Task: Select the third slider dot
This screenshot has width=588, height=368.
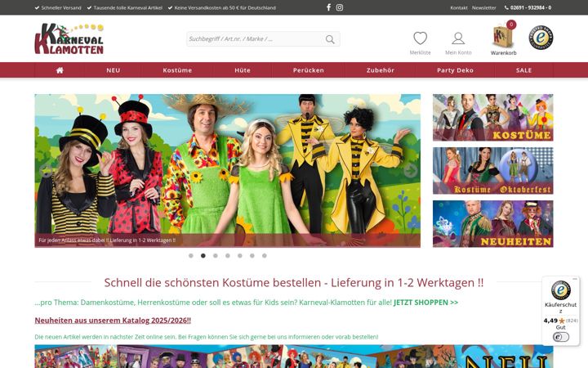Action: [x=216, y=256]
